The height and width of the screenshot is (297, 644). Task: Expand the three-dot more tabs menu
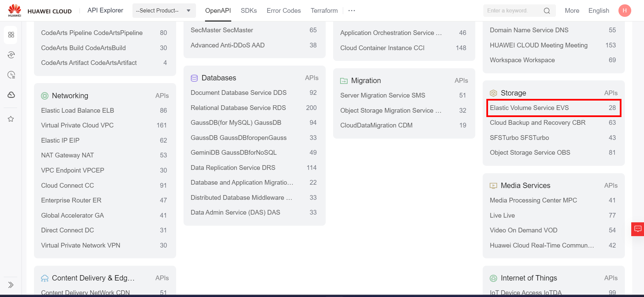pyautogui.click(x=352, y=11)
